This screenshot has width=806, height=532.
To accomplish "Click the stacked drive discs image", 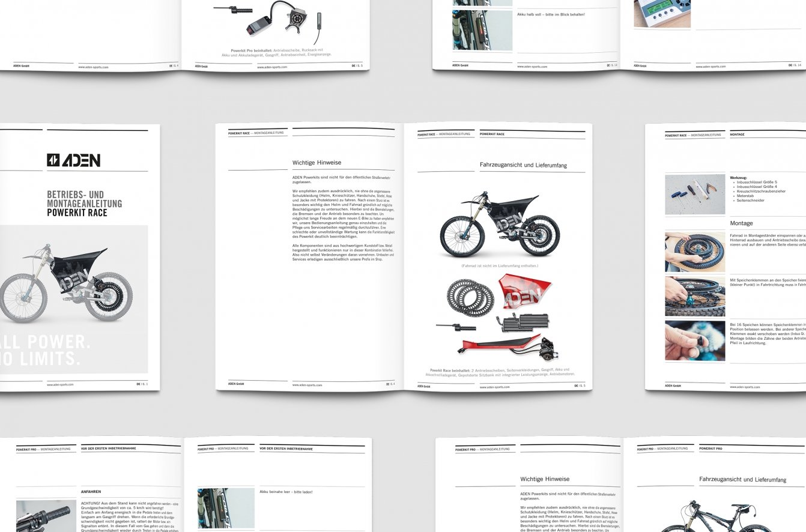I will (x=469, y=297).
